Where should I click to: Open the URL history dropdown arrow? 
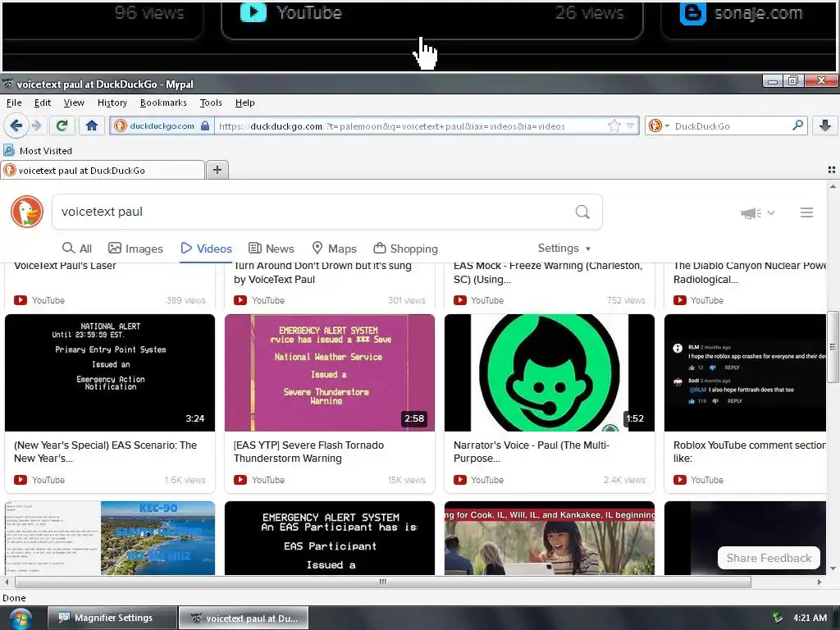pyautogui.click(x=631, y=126)
